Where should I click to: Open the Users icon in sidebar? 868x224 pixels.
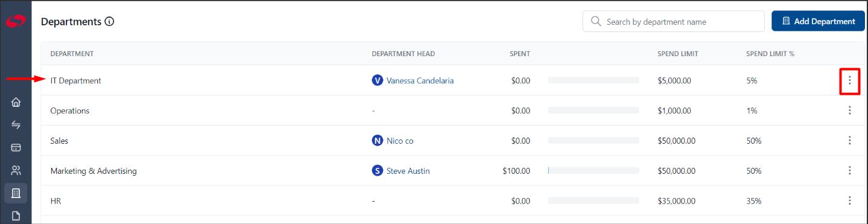pos(16,170)
